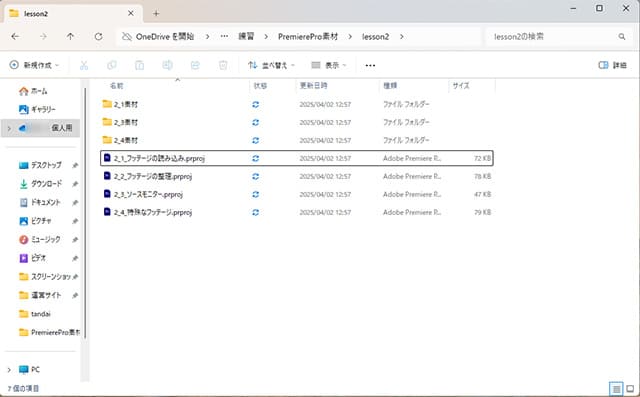Screen dimensions: 640x397
Task: Toggle the Details (詳細) pane button
Action: click(613, 65)
